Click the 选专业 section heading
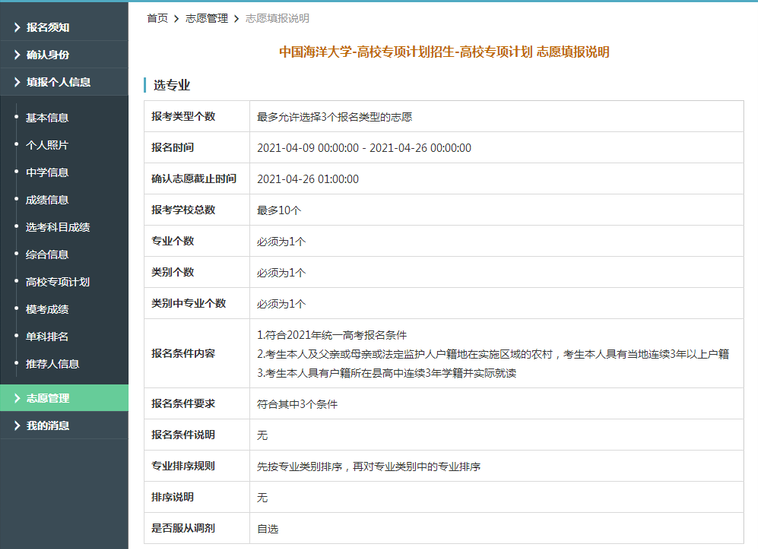758x549 pixels. (x=172, y=86)
